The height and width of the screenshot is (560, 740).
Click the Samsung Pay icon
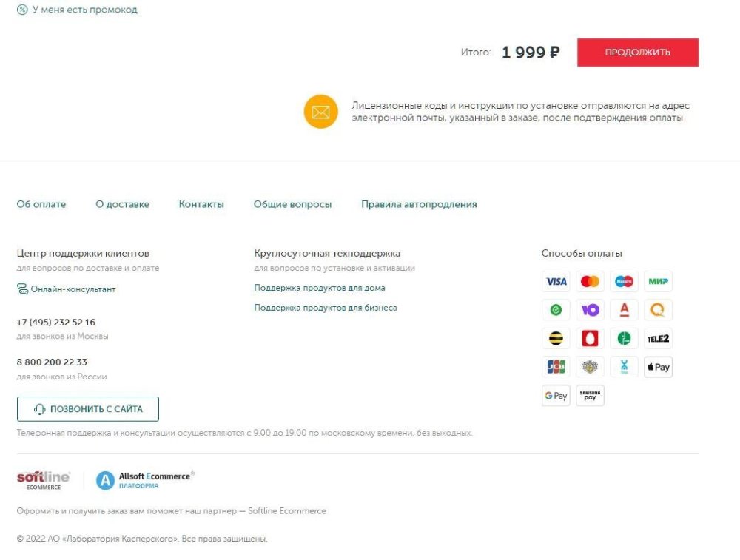[590, 396]
